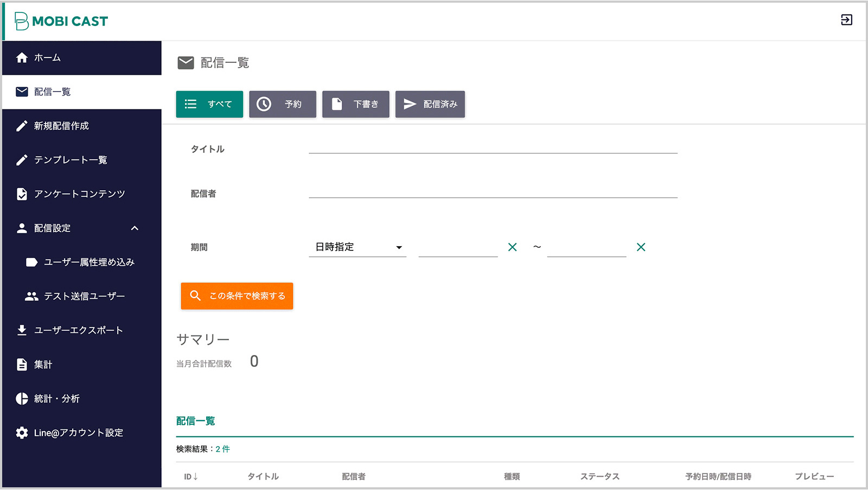The height and width of the screenshot is (490, 868).
Task: Open the 日時指定 period dropdown
Action: tap(358, 247)
